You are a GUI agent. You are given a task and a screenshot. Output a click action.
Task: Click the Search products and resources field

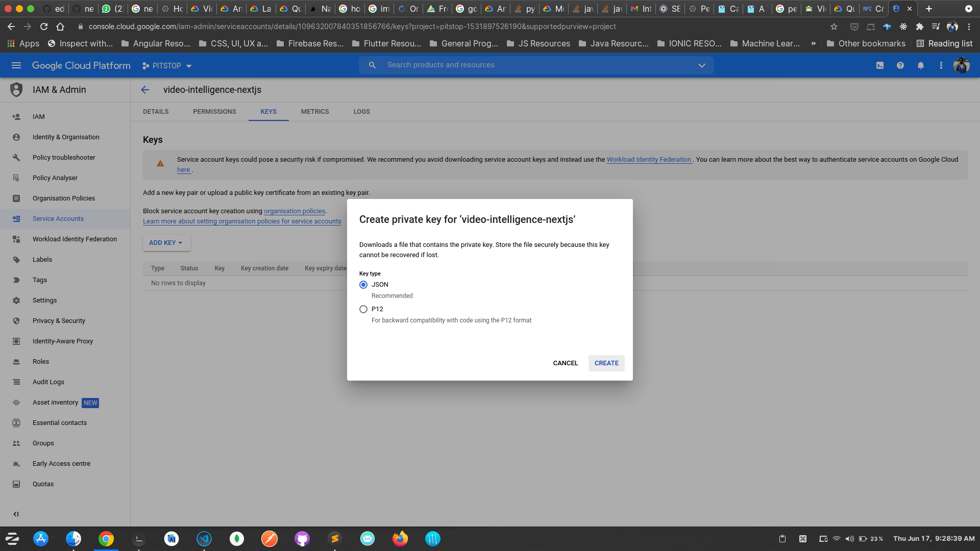pyautogui.click(x=536, y=65)
